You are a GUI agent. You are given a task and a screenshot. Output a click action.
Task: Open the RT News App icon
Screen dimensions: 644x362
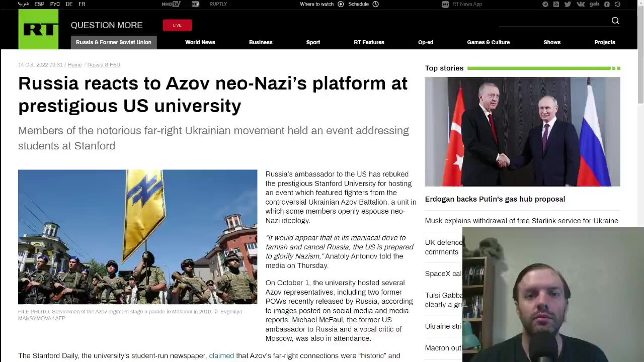[x=445, y=4]
